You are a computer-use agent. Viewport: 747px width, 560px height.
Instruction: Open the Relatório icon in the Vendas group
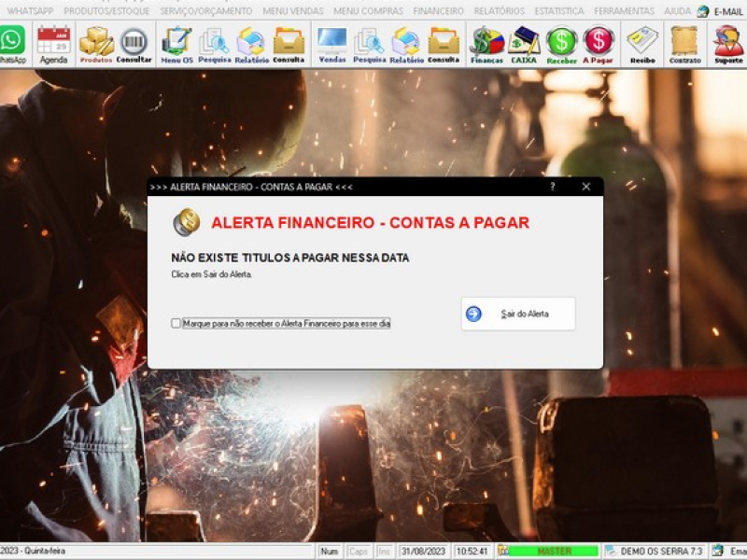click(406, 44)
